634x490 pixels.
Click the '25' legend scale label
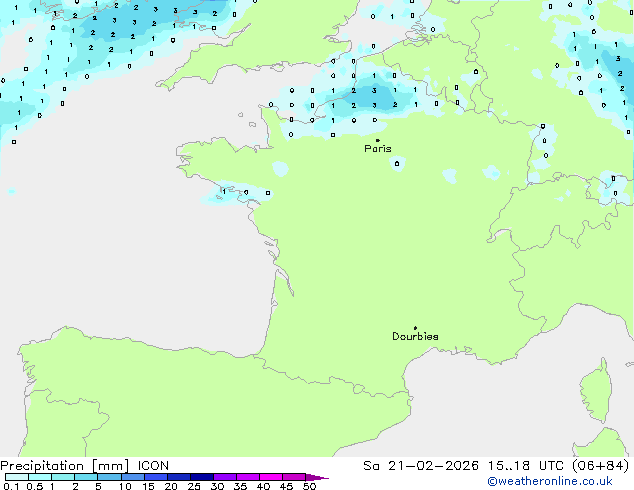pyautogui.click(x=194, y=486)
